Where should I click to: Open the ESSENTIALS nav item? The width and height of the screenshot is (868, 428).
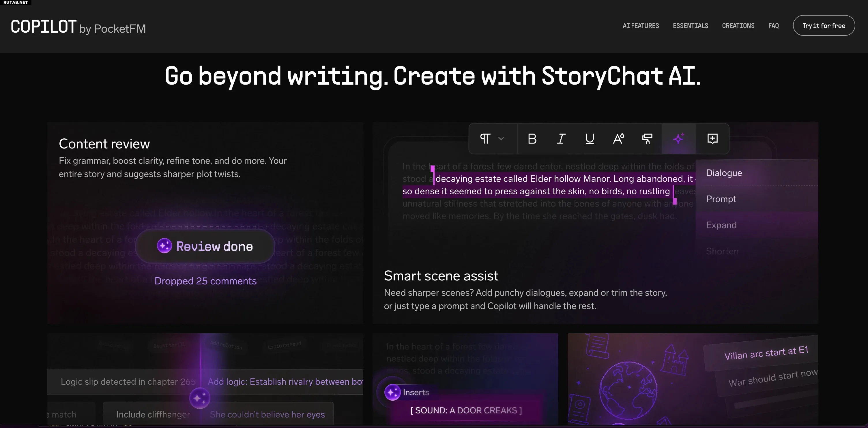[691, 26]
